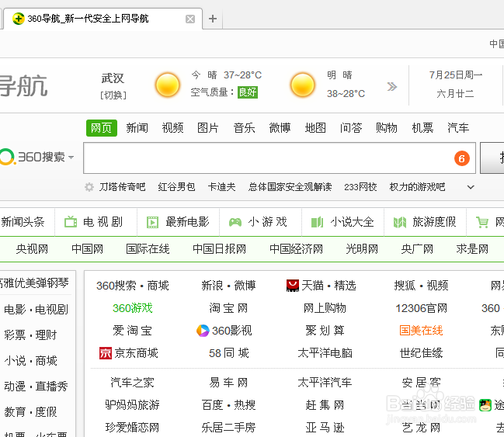Open the green 360游戏 link

(x=133, y=308)
